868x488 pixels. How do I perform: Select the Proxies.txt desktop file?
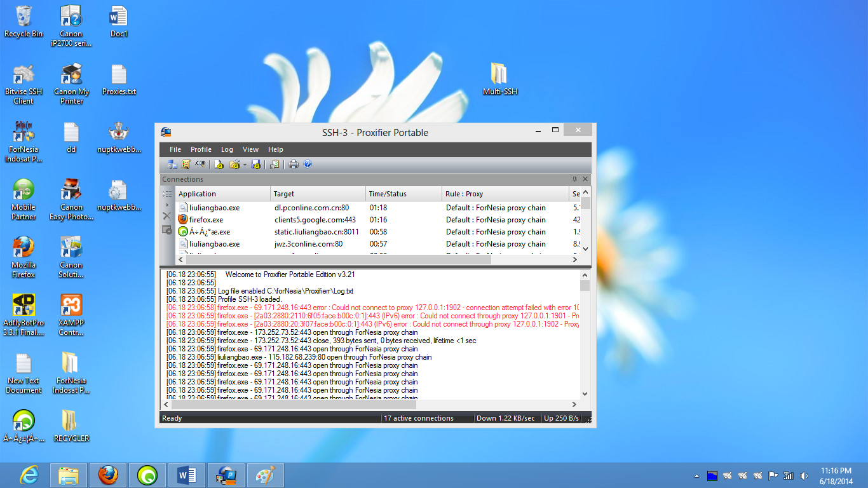(x=119, y=79)
